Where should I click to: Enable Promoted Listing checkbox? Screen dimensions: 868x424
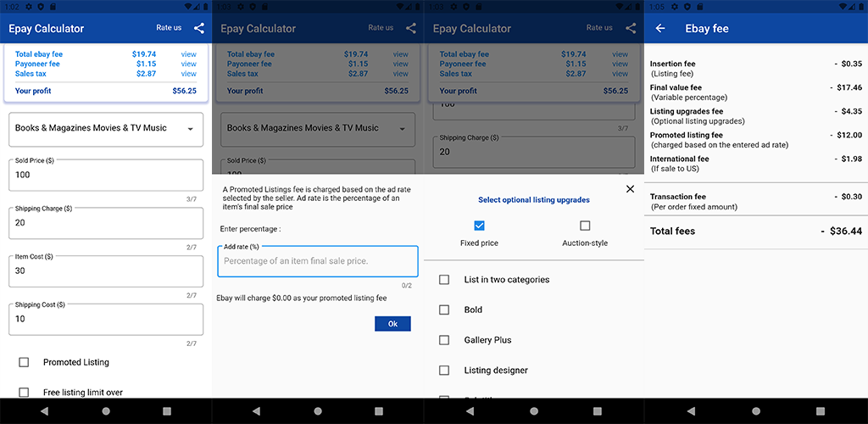24,362
